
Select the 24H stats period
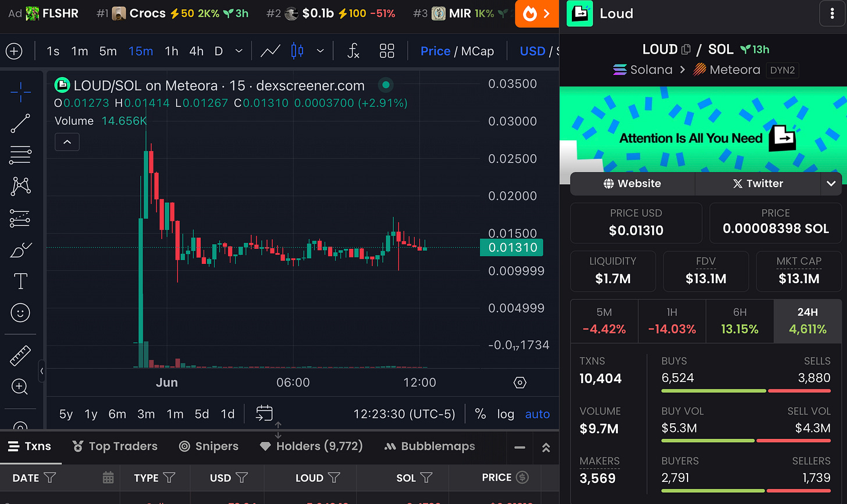pos(807,321)
